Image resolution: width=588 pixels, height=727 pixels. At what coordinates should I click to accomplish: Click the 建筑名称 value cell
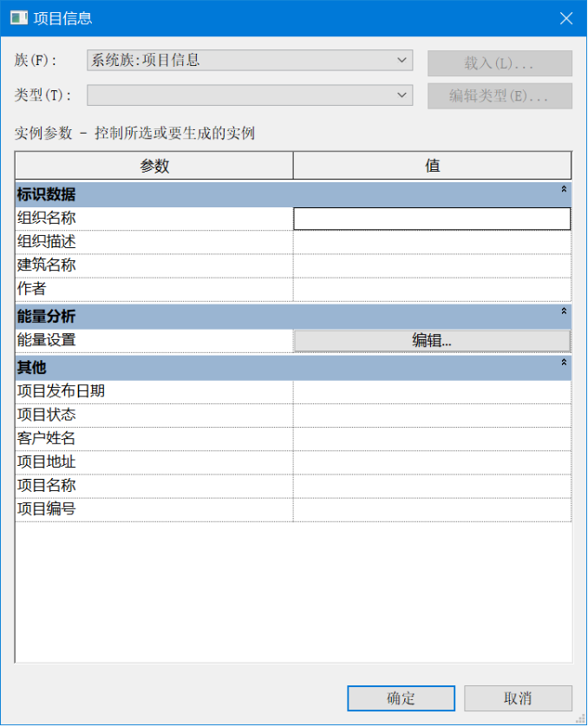coord(432,265)
